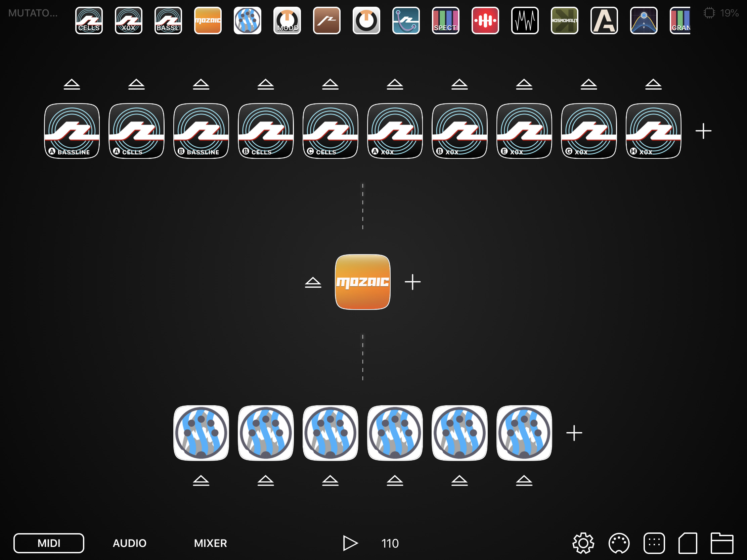Select the first MIDI destination node in the bottom row
The height and width of the screenshot is (560, 747).
(201, 433)
